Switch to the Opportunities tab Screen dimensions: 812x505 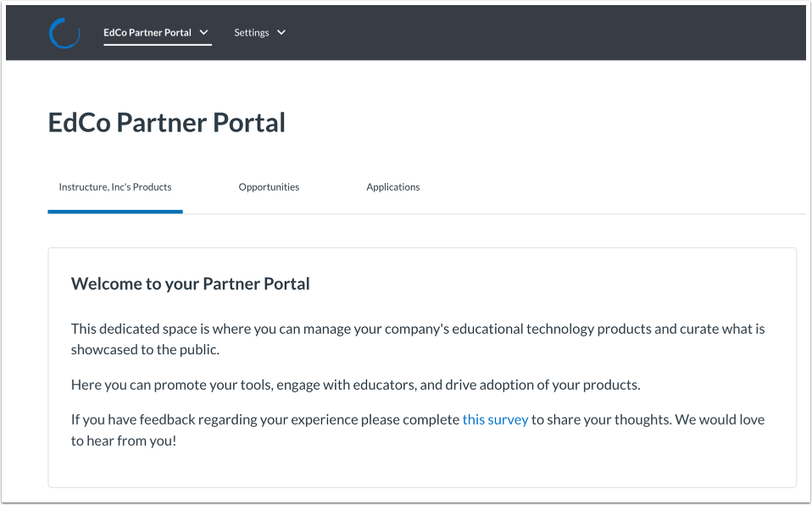coord(269,186)
